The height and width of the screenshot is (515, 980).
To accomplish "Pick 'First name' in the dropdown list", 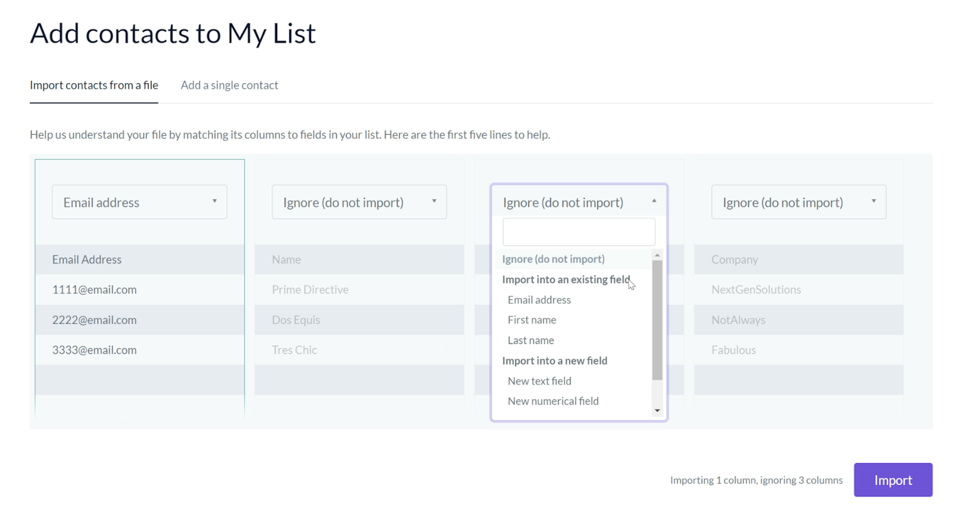I will (x=531, y=320).
